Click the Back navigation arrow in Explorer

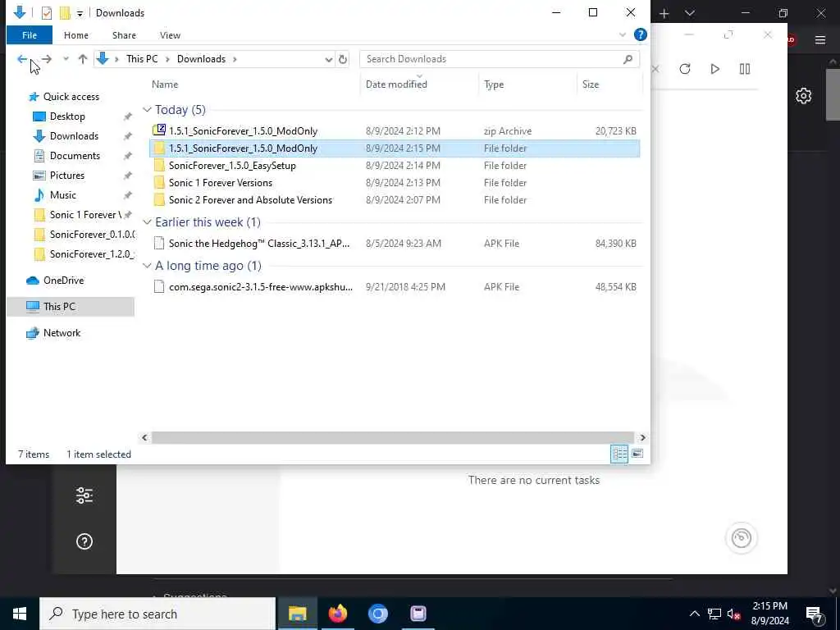[22, 59]
